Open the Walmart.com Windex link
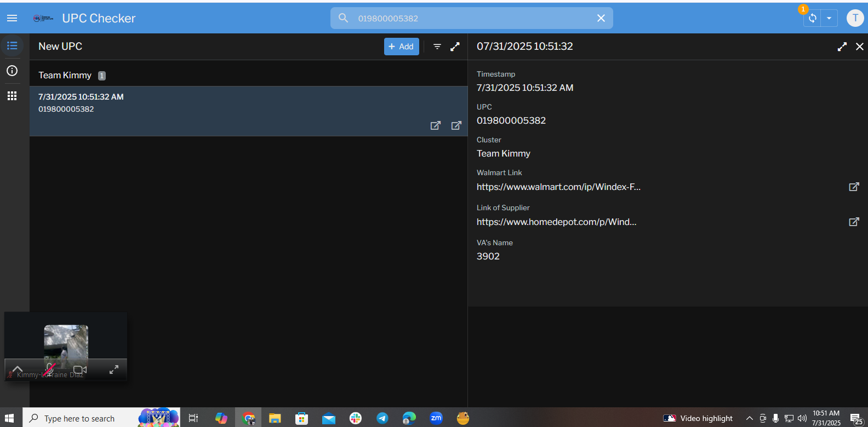Image resolution: width=868 pixels, height=427 pixels. 558,187
